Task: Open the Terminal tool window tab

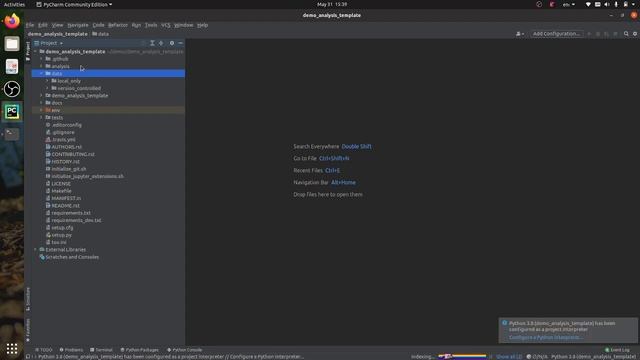Action: (x=101, y=350)
